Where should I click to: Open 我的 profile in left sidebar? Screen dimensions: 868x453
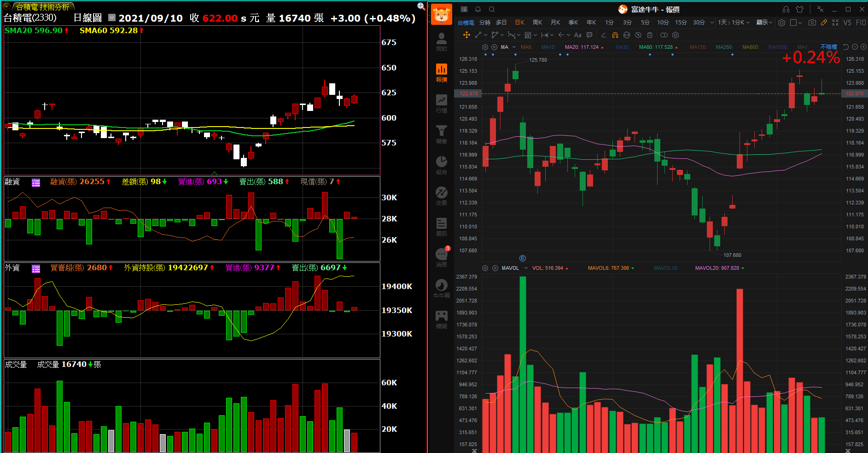coord(442,42)
